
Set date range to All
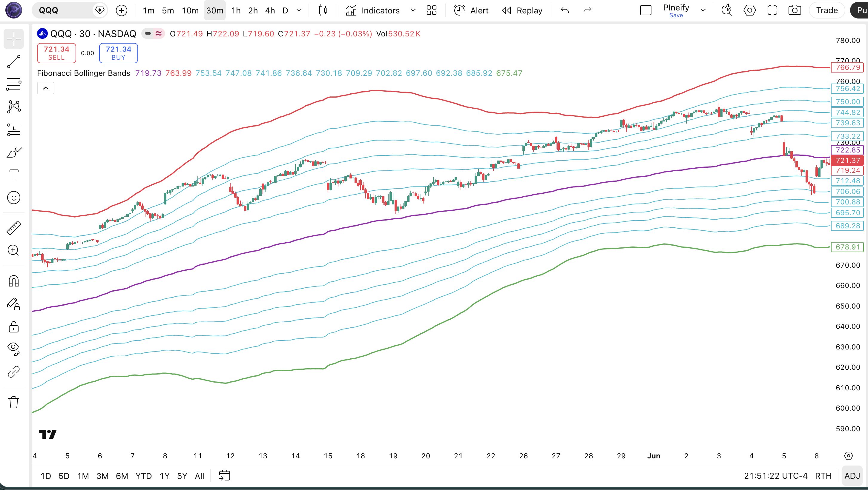(x=200, y=476)
